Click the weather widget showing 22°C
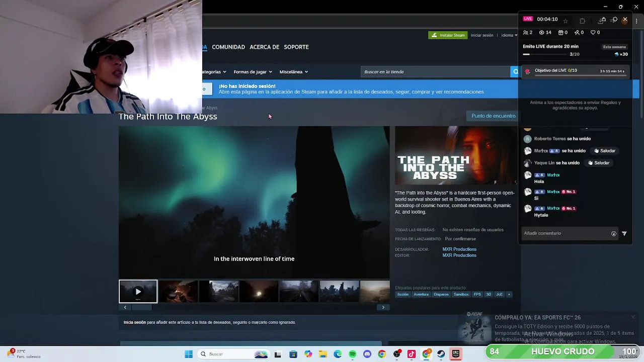The height and width of the screenshot is (362, 644). point(24,354)
